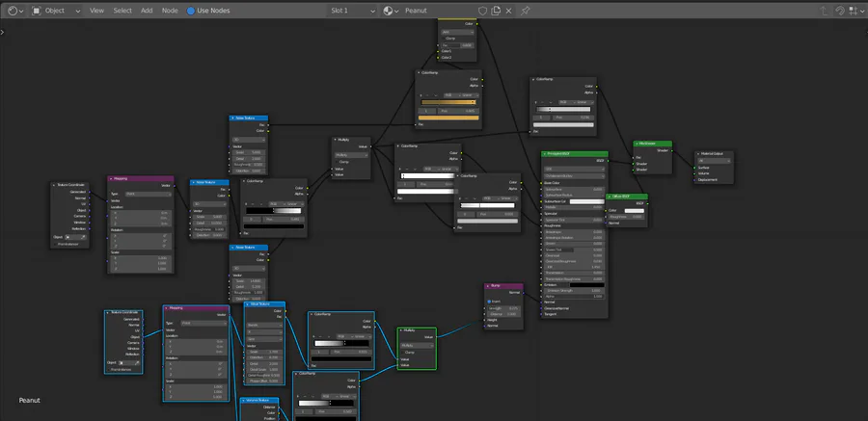868x421 pixels.
Task: Open the Type dropdown in upper Mapping node
Action: pyautogui.click(x=149, y=195)
